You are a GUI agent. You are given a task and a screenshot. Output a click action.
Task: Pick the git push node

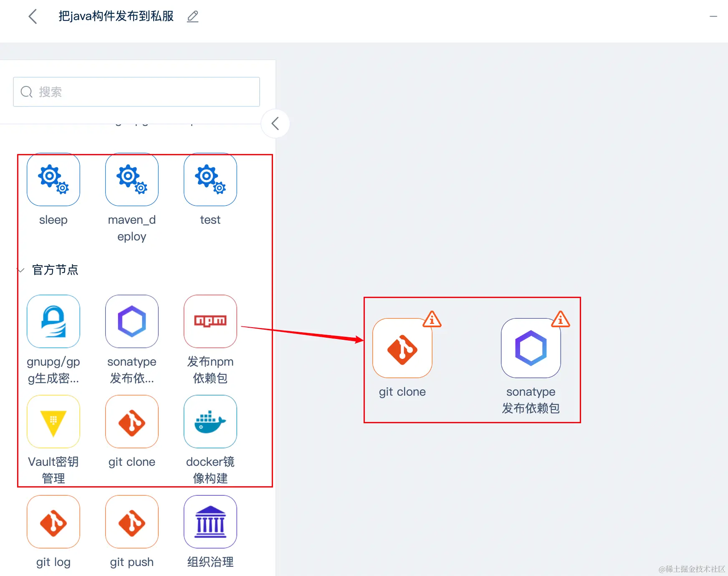(132, 522)
